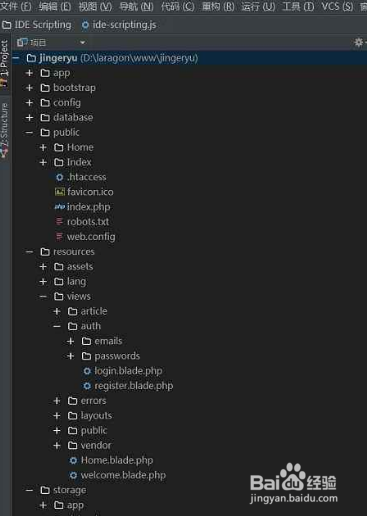Image resolution: width=367 pixels, height=516 pixels.
Task: Click ide-scripting.js in the breadcrumb bar
Action: pos(124,25)
